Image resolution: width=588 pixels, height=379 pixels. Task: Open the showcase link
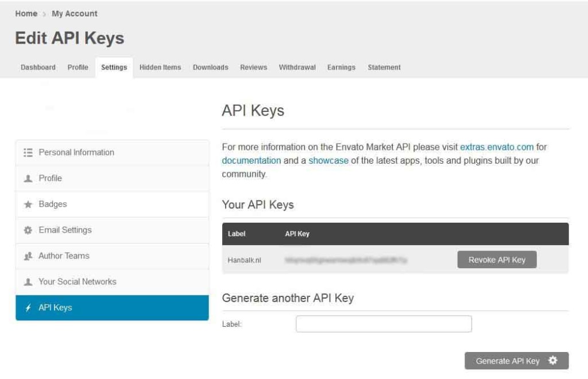click(x=328, y=160)
